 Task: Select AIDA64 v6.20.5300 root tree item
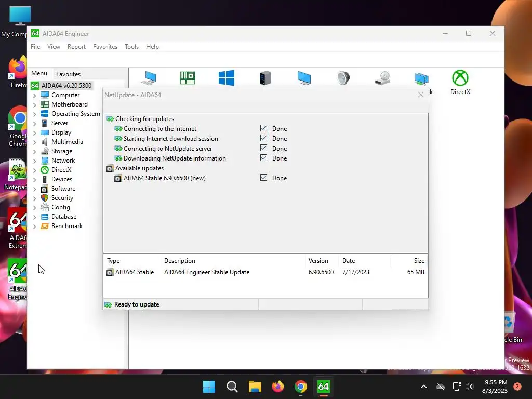pos(61,86)
